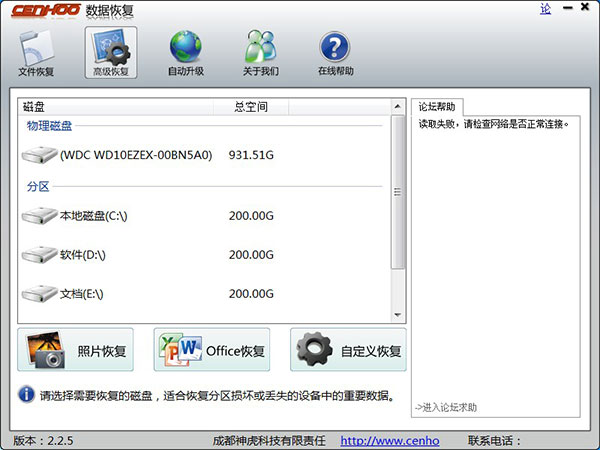
Task: Select 本地磁盘(C:\) partition
Action: coord(93,216)
